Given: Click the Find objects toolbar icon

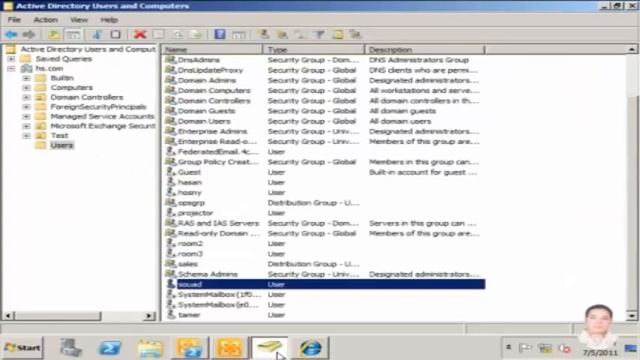Looking at the screenshot, I should [338, 35].
